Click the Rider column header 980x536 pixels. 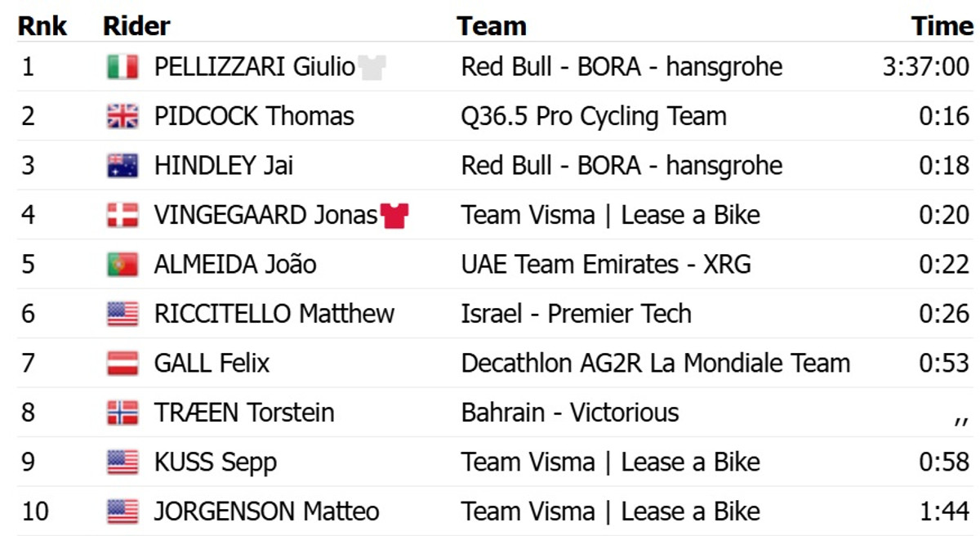point(136,26)
